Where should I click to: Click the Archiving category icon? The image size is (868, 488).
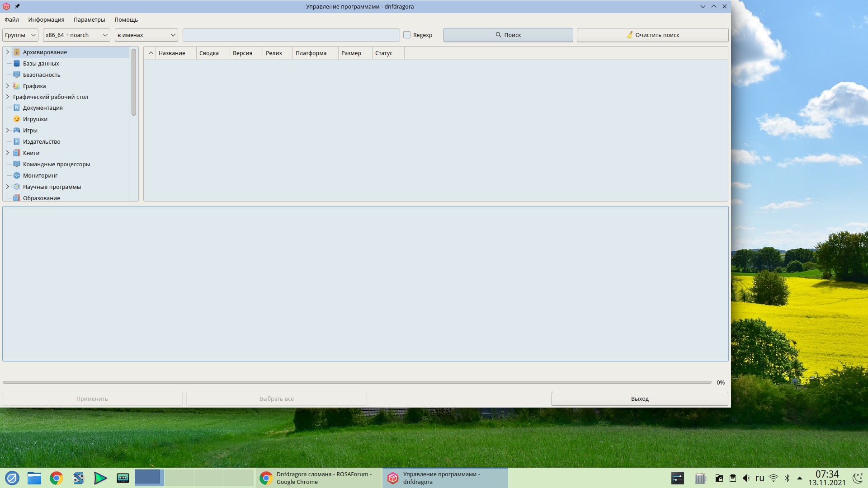click(17, 52)
